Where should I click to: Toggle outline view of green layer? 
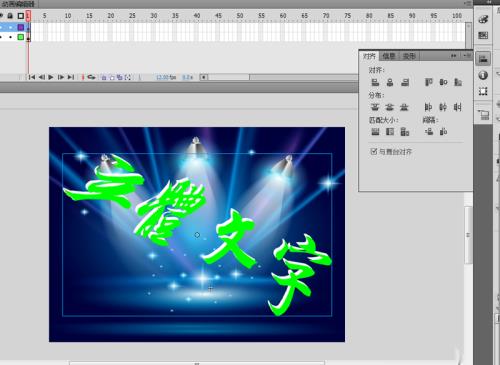(x=21, y=37)
